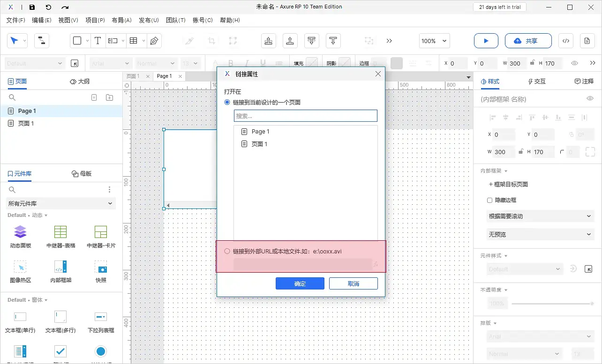Switch to the 交互 tab

tap(536, 81)
